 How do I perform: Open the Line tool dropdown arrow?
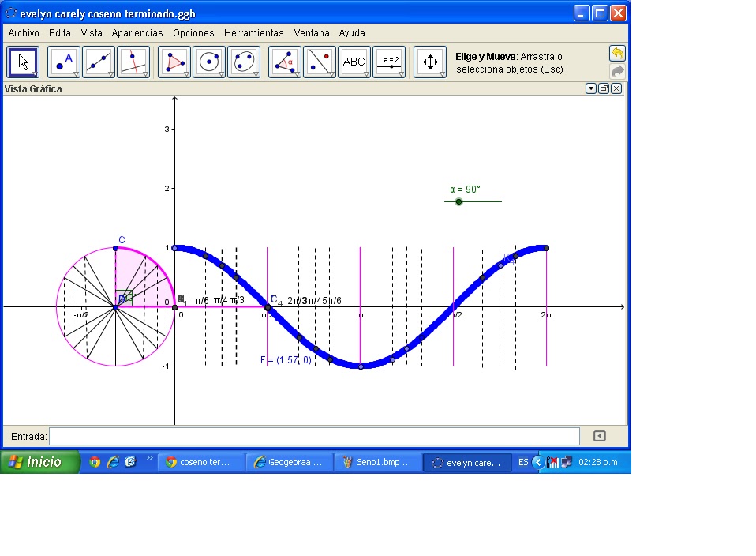(111, 74)
